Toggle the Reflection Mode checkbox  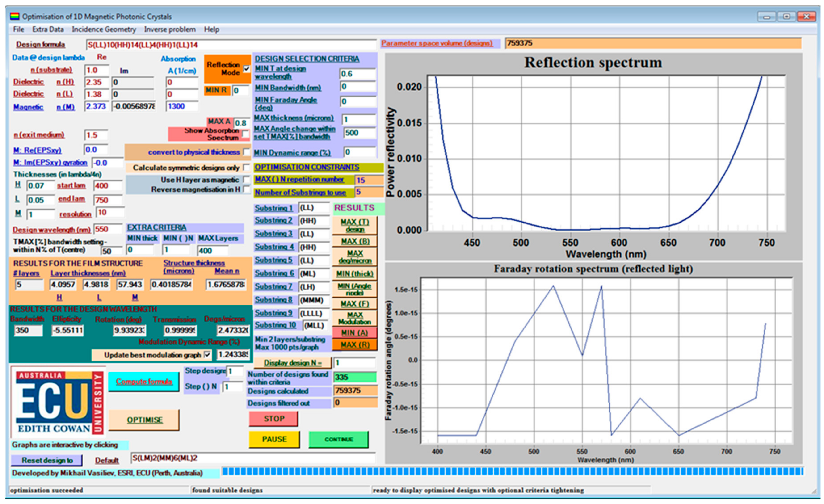pos(246,69)
